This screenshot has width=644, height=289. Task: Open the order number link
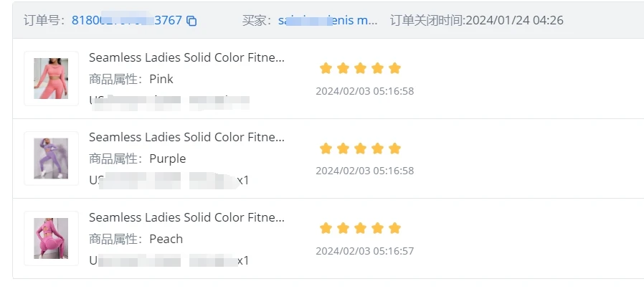click(127, 20)
